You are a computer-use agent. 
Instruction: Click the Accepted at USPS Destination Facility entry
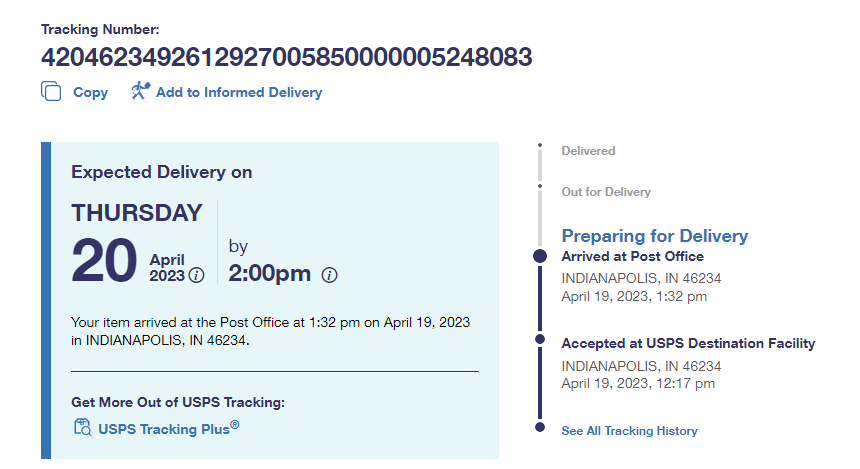pyautogui.click(x=688, y=343)
